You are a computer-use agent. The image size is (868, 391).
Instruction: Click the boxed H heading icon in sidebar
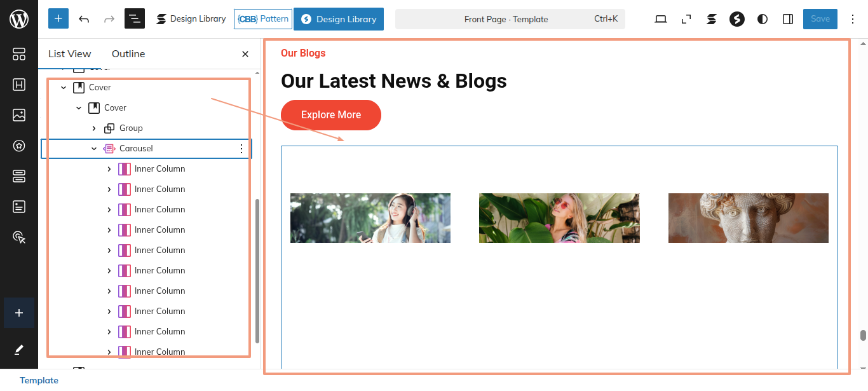(19, 85)
